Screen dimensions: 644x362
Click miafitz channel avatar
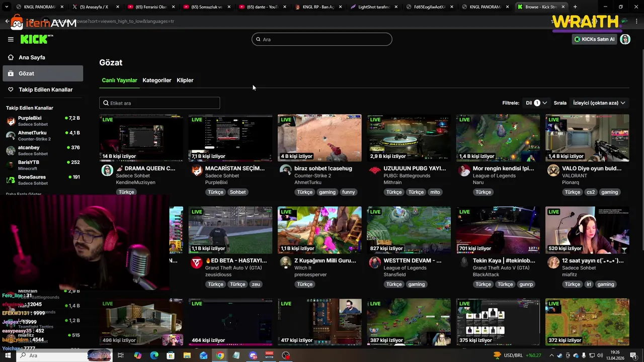[553, 262]
